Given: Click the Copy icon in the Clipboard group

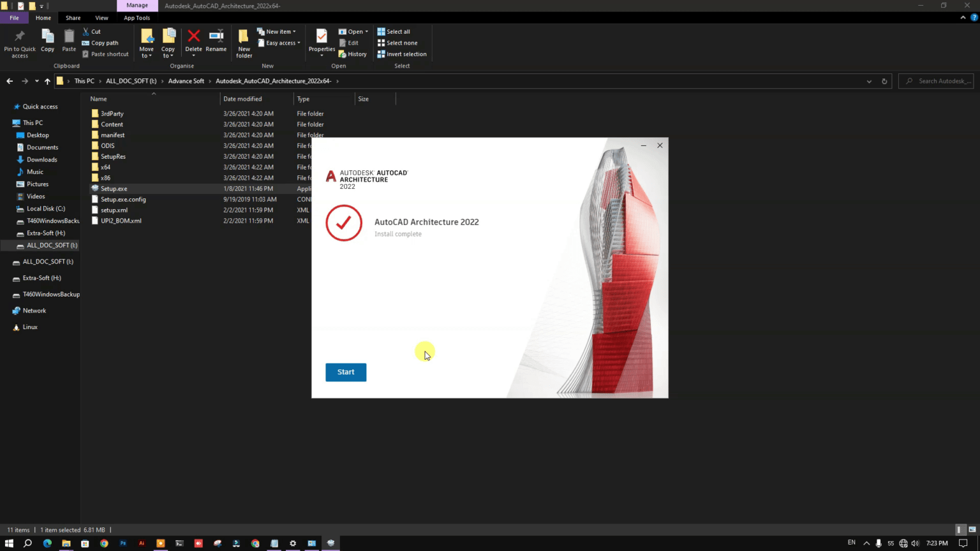Looking at the screenshot, I should tap(47, 40).
